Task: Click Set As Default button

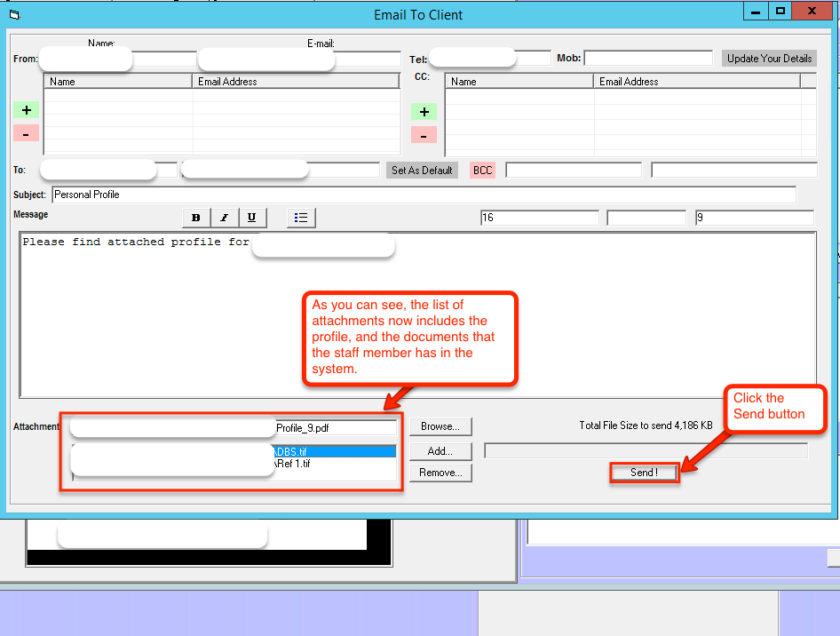Action: [422, 171]
